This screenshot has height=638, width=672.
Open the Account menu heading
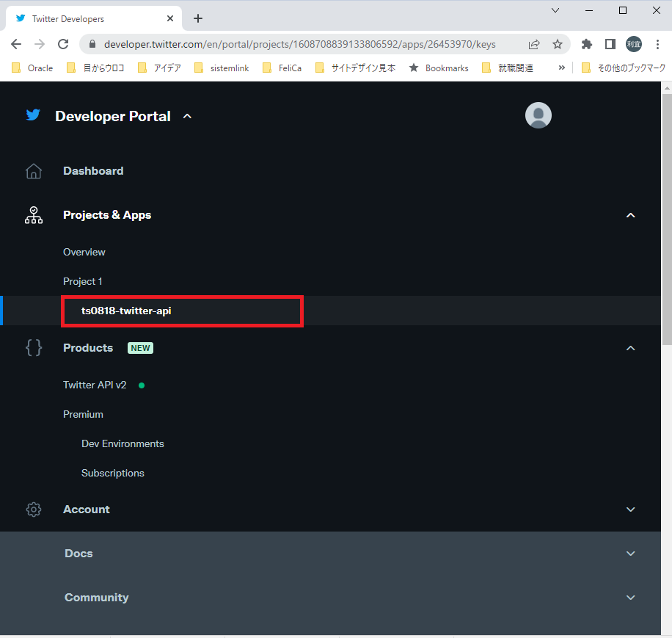(87, 510)
